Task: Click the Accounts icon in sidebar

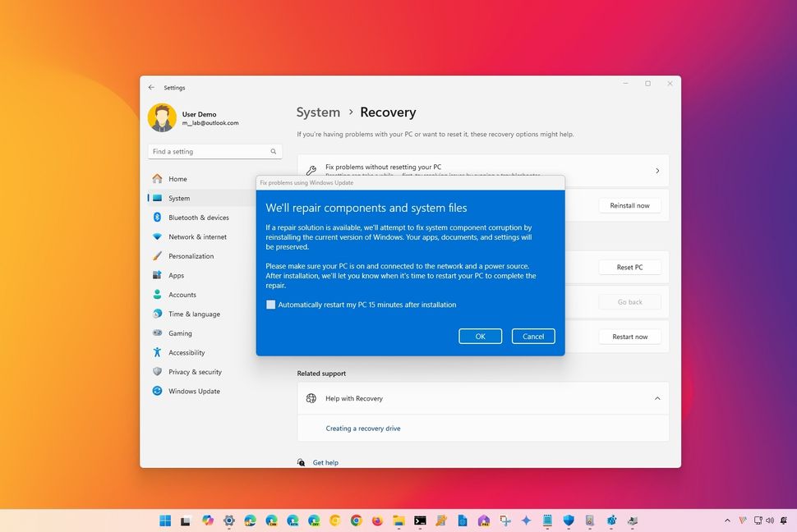Action: (x=158, y=294)
